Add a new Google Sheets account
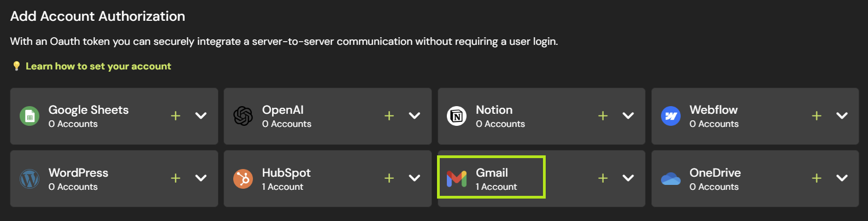 pos(175,116)
